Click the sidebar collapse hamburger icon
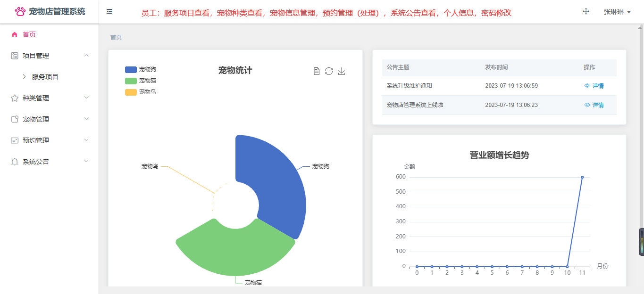 click(x=109, y=11)
